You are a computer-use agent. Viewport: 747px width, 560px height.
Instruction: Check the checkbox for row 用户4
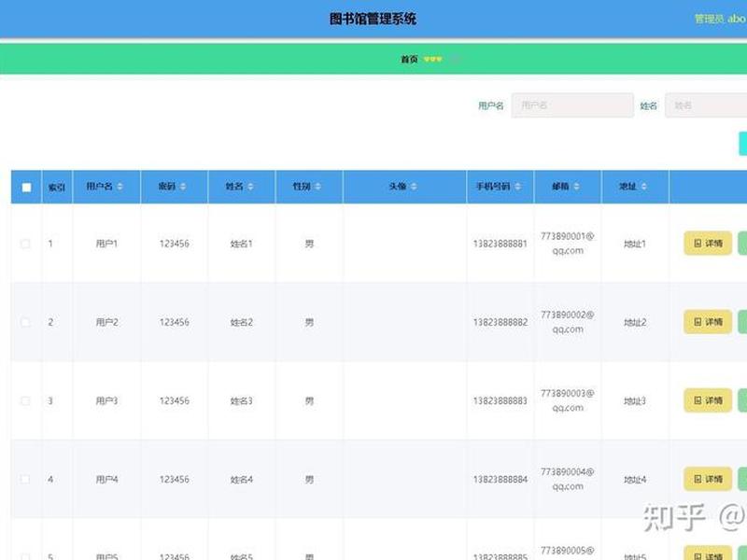25,479
